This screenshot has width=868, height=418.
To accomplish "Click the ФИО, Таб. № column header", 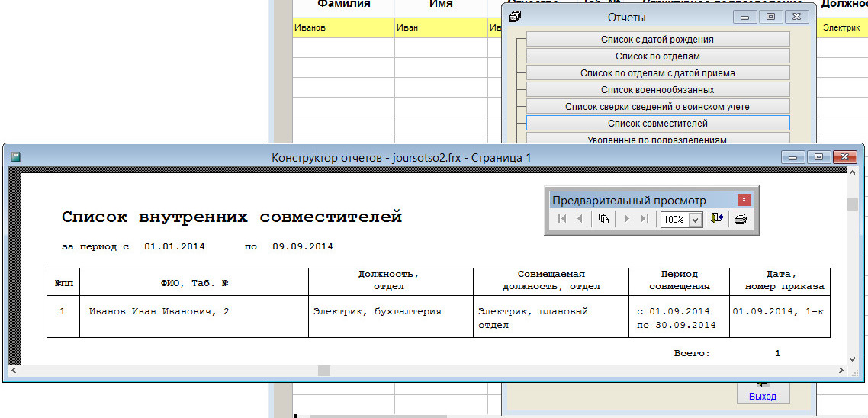I will pos(194,282).
